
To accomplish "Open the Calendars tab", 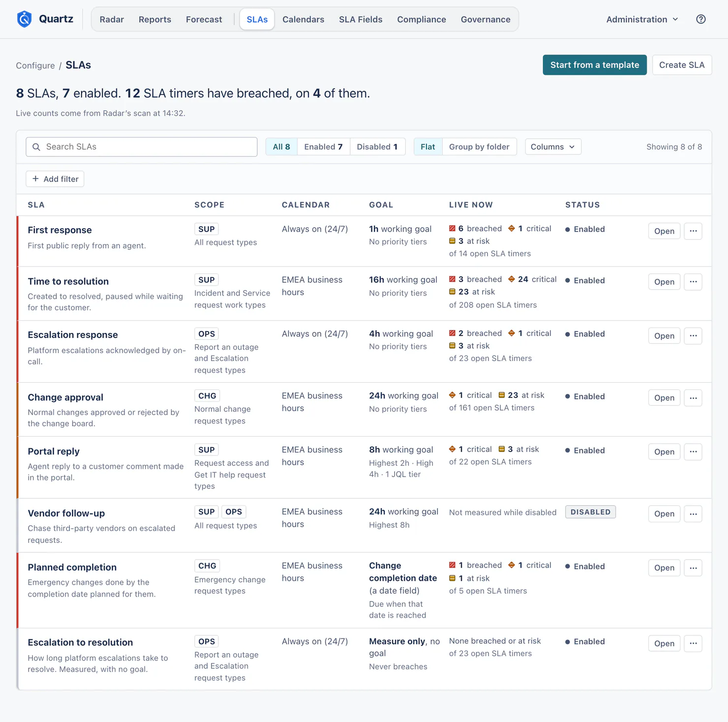I will click(303, 19).
